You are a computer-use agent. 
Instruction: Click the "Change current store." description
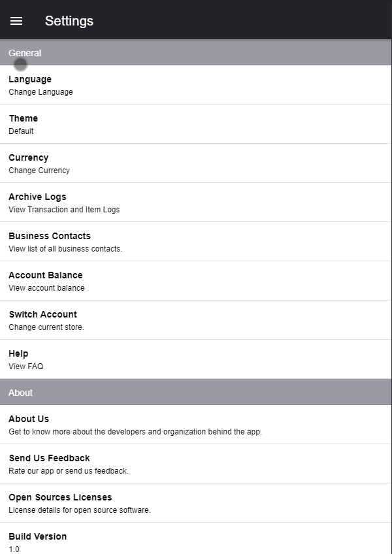click(46, 327)
